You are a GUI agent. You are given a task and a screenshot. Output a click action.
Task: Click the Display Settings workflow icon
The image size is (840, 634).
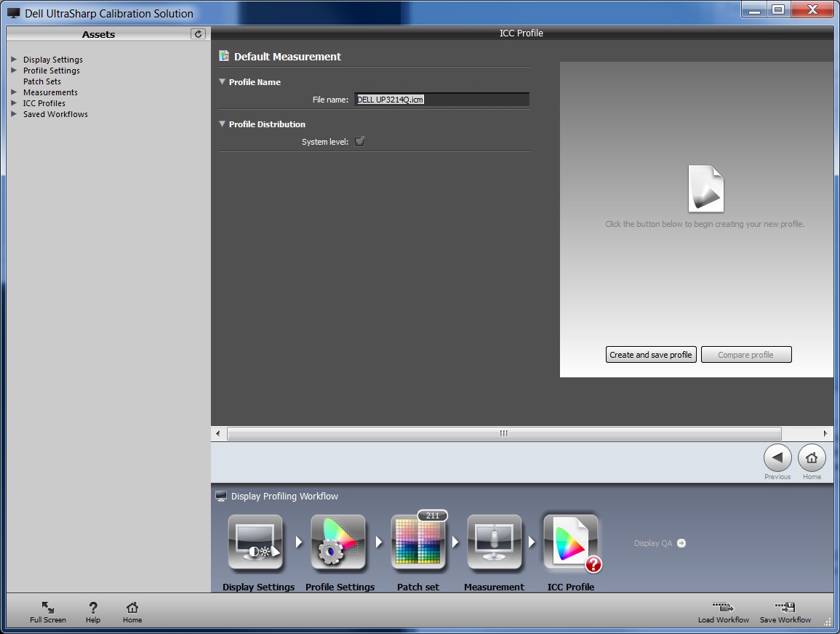[255, 542]
